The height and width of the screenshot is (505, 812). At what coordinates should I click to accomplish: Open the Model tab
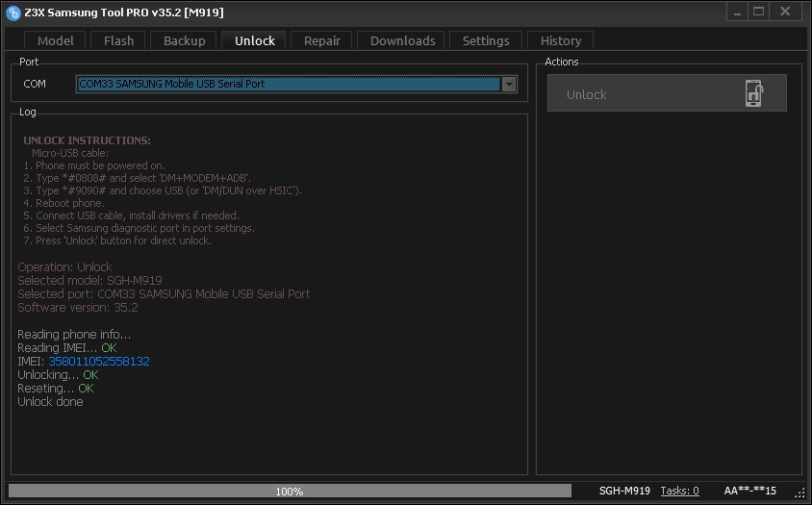(56, 41)
